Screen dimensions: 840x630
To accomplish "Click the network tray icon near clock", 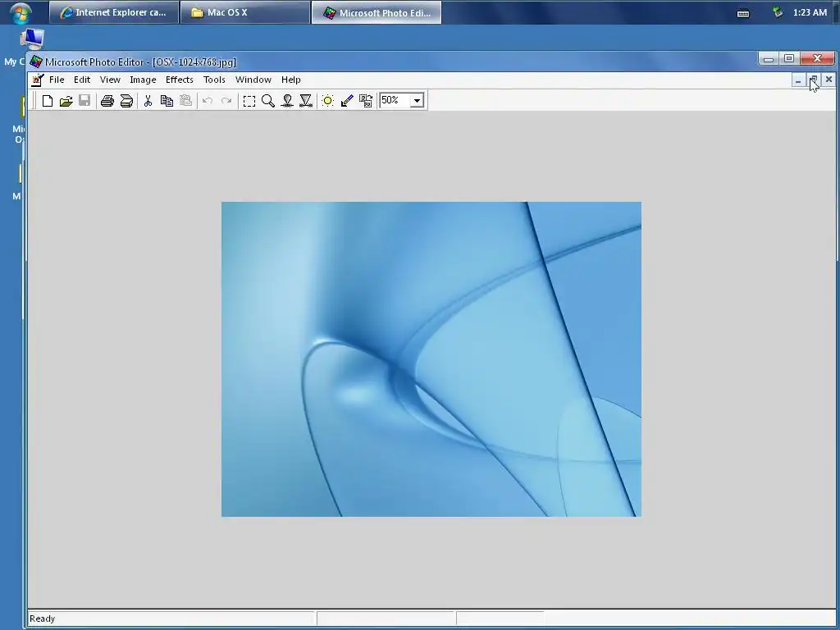I will (x=778, y=12).
